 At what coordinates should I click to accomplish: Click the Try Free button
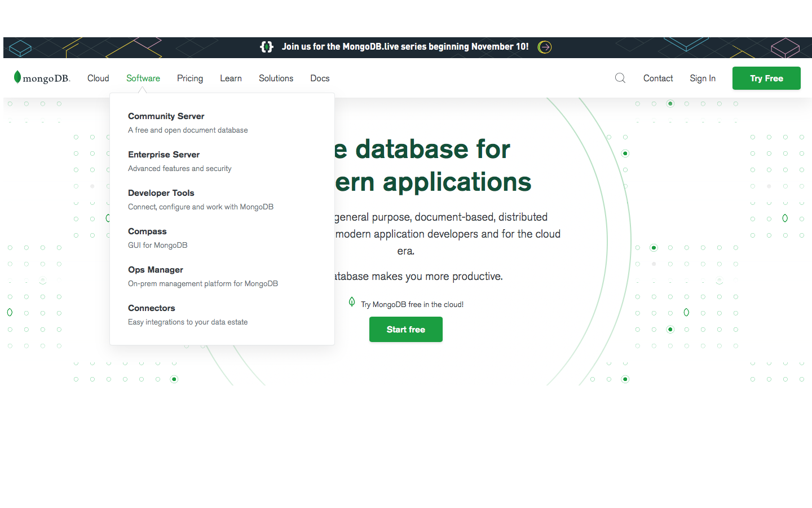[x=766, y=78]
